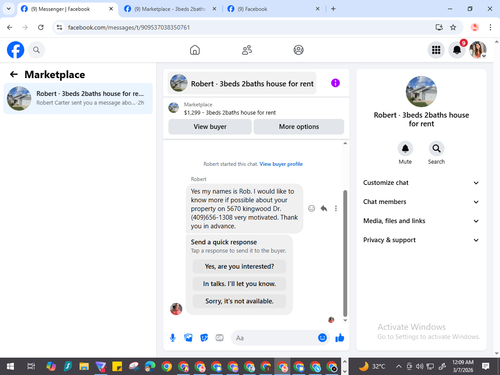Open the Friends icon in top navigation
Image resolution: width=500 pixels, height=375 pixels.
coord(247,50)
